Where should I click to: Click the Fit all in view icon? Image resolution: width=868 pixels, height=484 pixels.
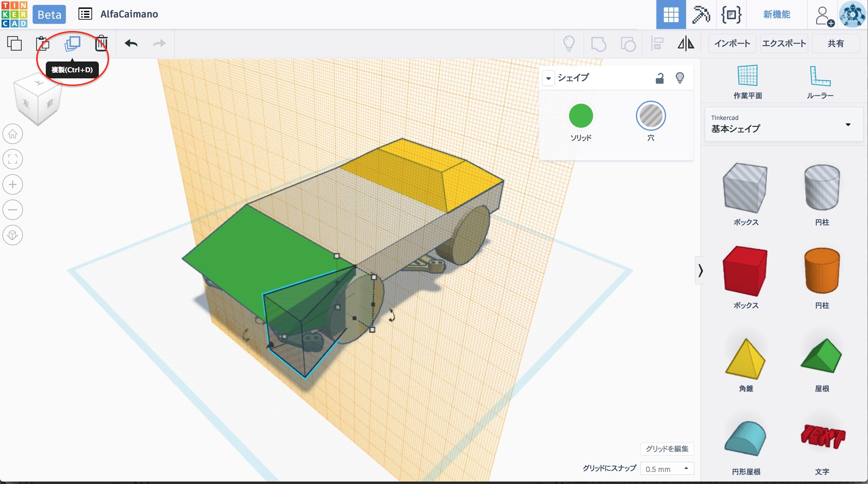pyautogui.click(x=13, y=159)
